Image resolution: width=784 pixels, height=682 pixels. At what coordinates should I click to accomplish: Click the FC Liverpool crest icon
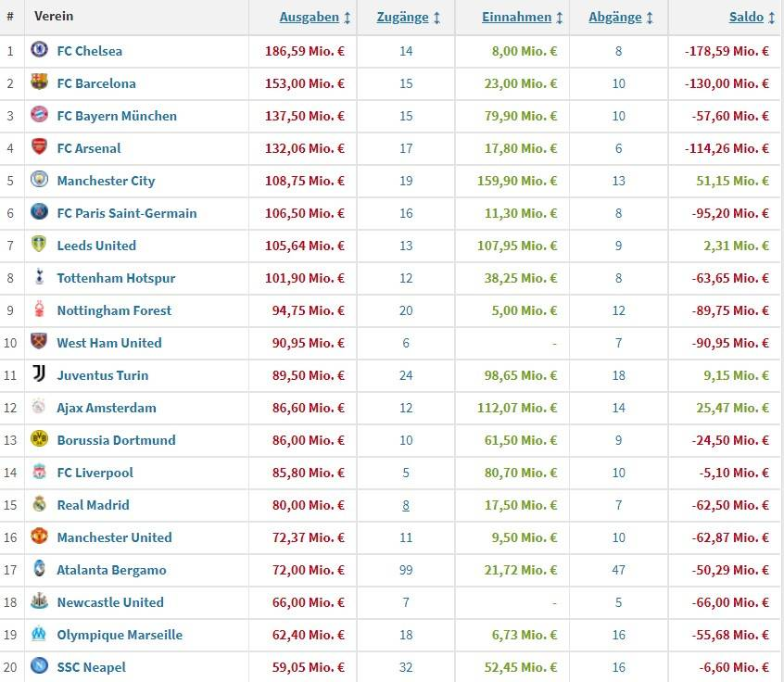click(x=39, y=471)
